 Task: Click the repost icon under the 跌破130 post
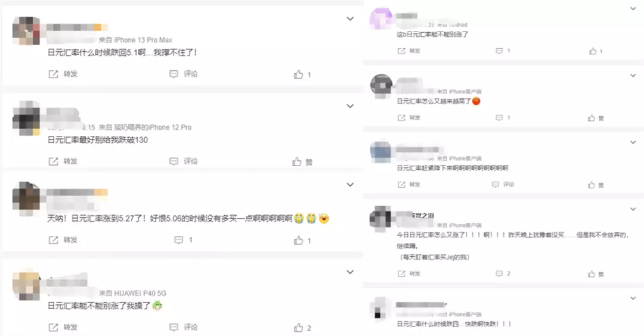[x=54, y=161]
